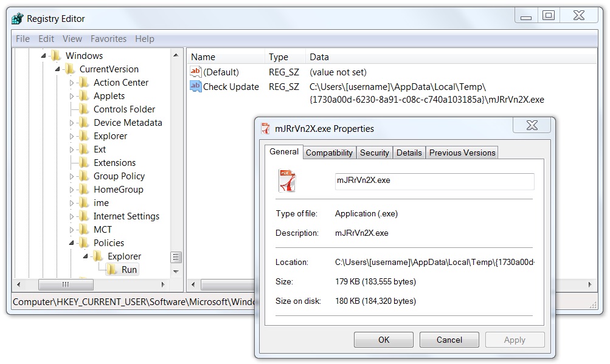Expand the Device Metadata node
This screenshot has height=364, width=610.
72,123
